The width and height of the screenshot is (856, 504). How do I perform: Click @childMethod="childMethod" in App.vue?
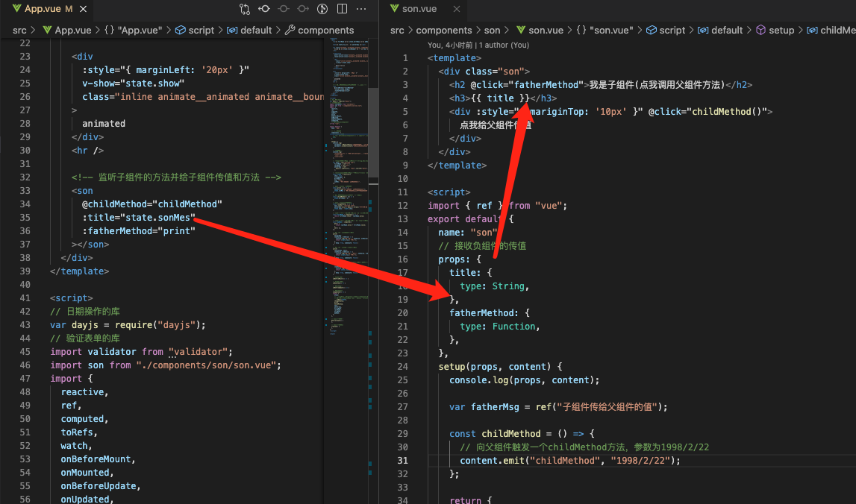(x=152, y=204)
